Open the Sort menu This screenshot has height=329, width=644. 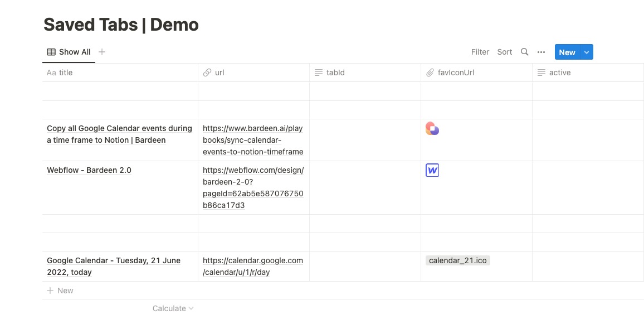pyautogui.click(x=504, y=52)
